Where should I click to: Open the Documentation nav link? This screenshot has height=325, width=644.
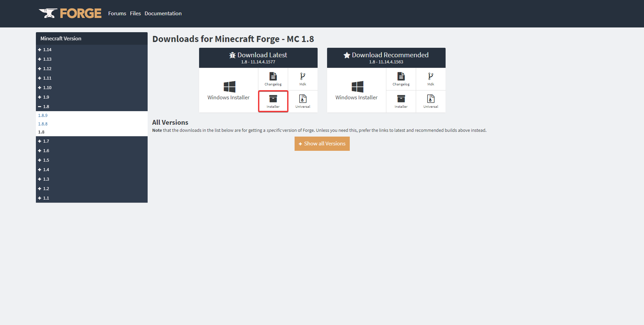163,14
